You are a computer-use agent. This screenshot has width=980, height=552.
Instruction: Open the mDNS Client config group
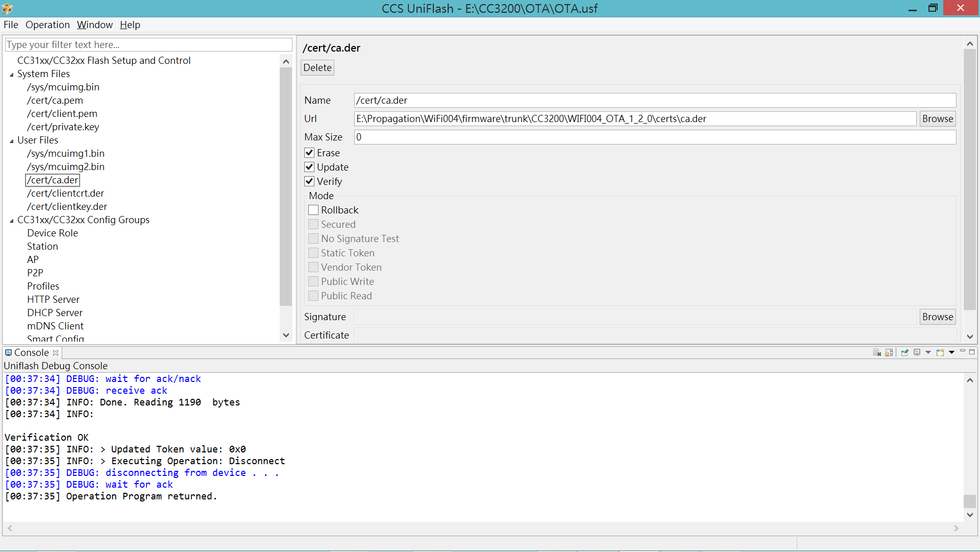[55, 326]
